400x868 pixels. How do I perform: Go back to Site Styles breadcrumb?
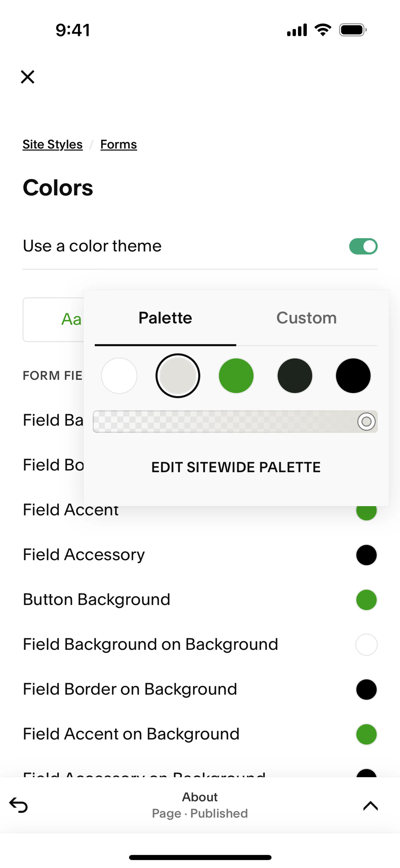coord(52,145)
